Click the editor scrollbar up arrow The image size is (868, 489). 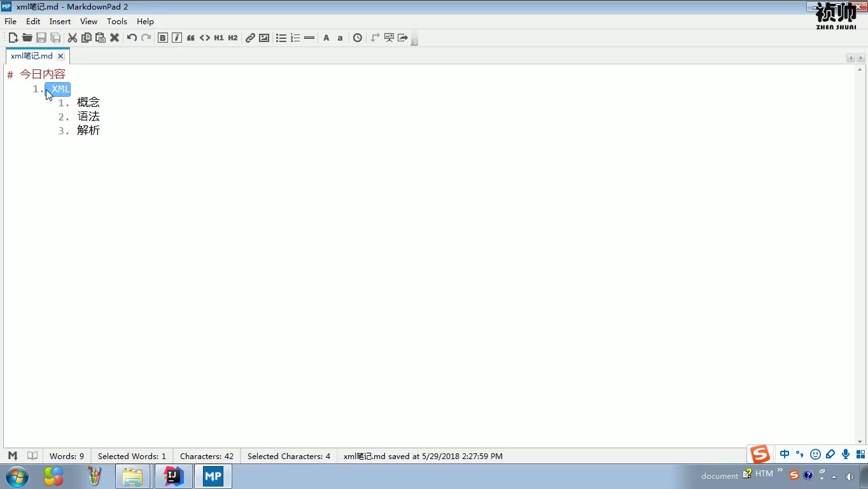click(860, 68)
